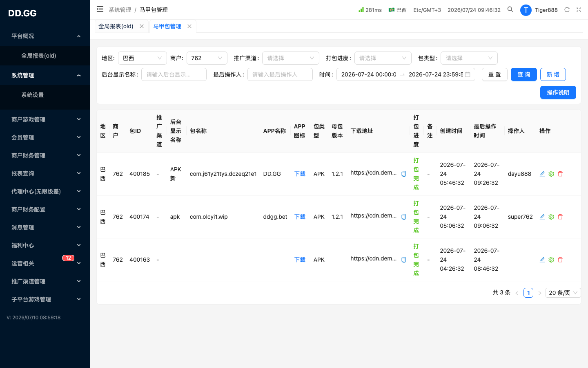The width and height of the screenshot is (588, 368).
Task: Click the 新增 add button
Action: point(553,74)
